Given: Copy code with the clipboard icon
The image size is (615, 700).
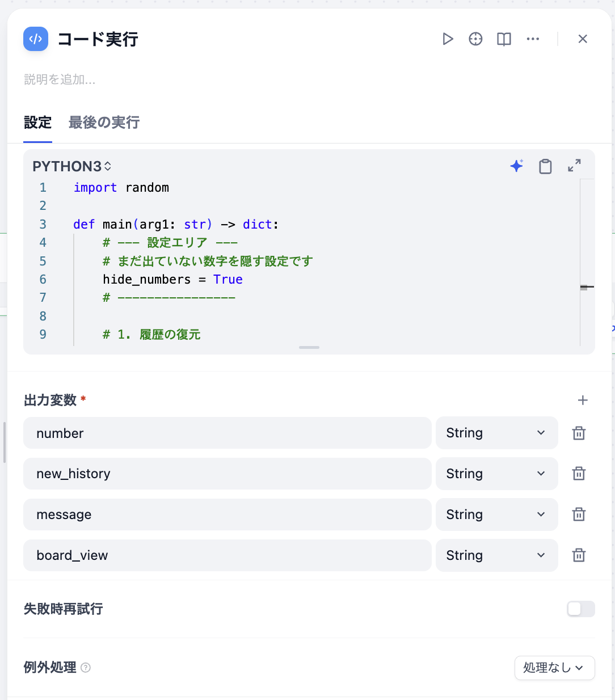Looking at the screenshot, I should click(x=545, y=166).
